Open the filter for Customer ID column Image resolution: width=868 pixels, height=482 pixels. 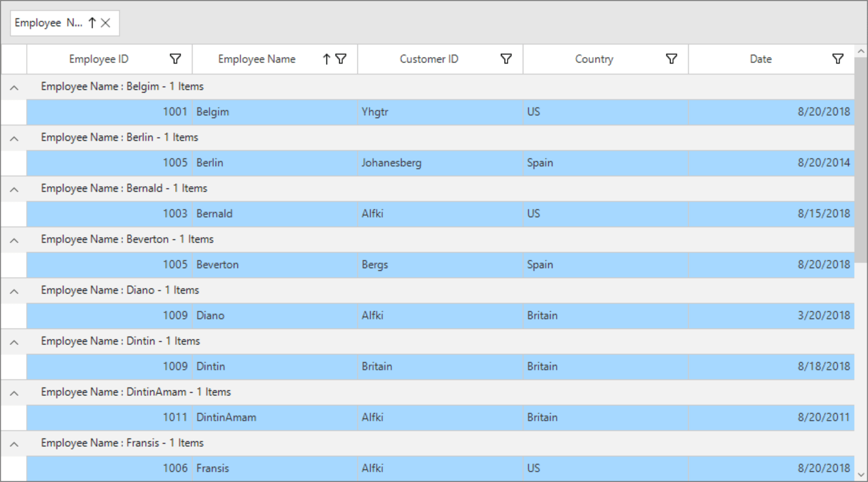coord(506,58)
